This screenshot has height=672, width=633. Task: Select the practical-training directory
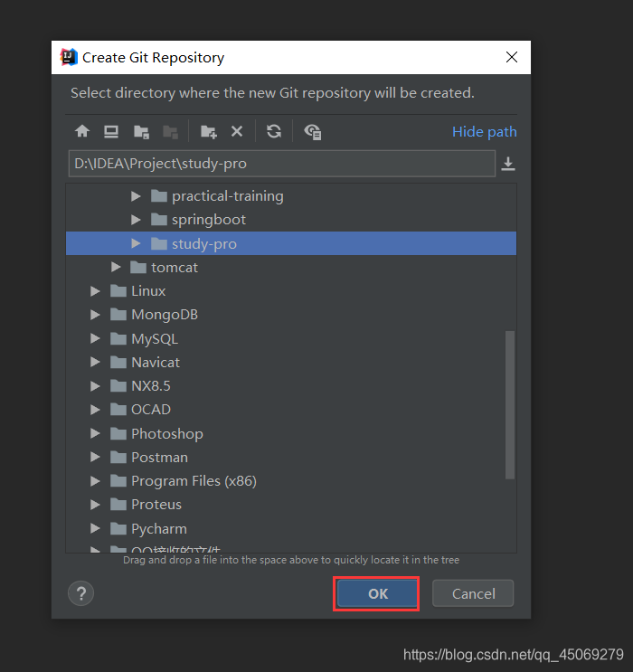tap(227, 196)
